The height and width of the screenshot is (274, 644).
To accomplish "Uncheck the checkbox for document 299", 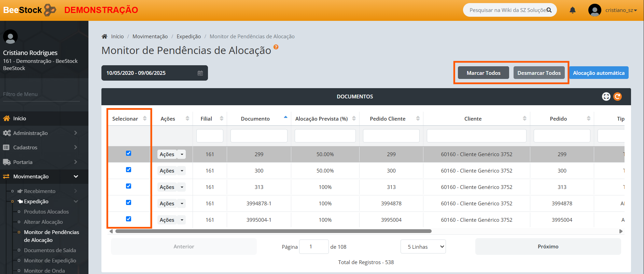I will [x=128, y=153].
